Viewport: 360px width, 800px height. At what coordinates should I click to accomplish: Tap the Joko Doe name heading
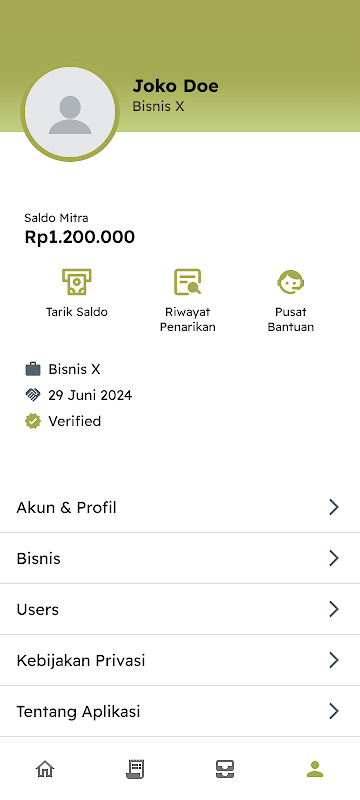coord(175,86)
